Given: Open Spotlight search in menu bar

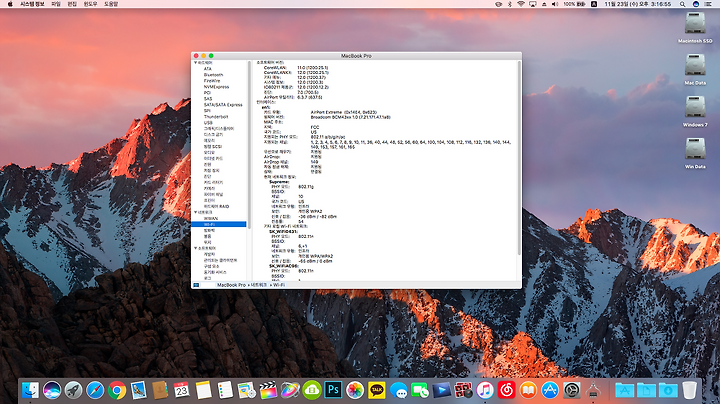Looking at the screenshot, I should click(683, 4).
